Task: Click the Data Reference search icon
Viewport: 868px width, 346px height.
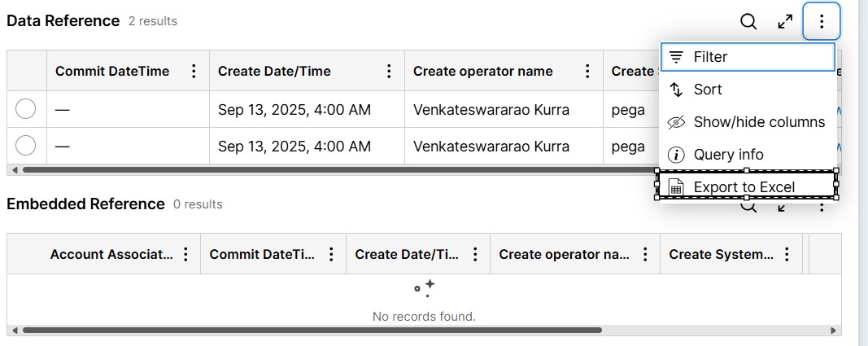Action: (x=748, y=22)
